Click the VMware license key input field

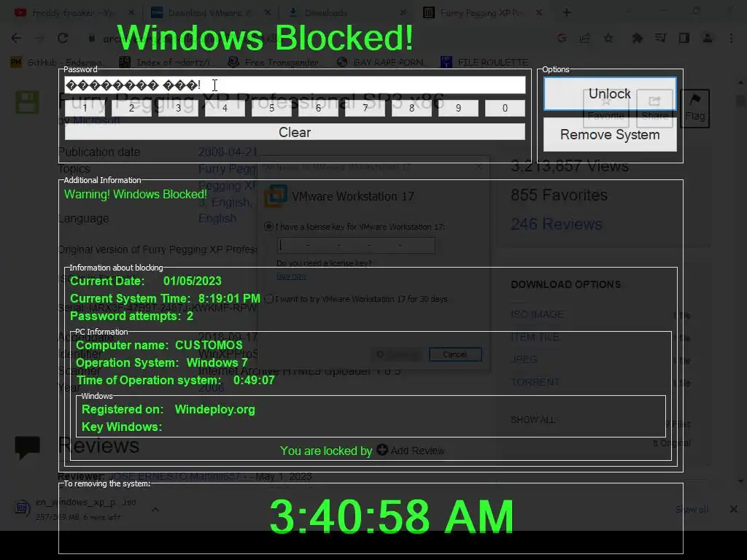[356, 245]
